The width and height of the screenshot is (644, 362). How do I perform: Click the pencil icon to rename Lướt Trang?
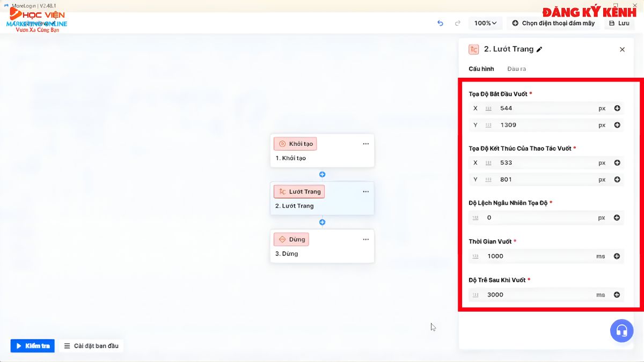(x=540, y=49)
